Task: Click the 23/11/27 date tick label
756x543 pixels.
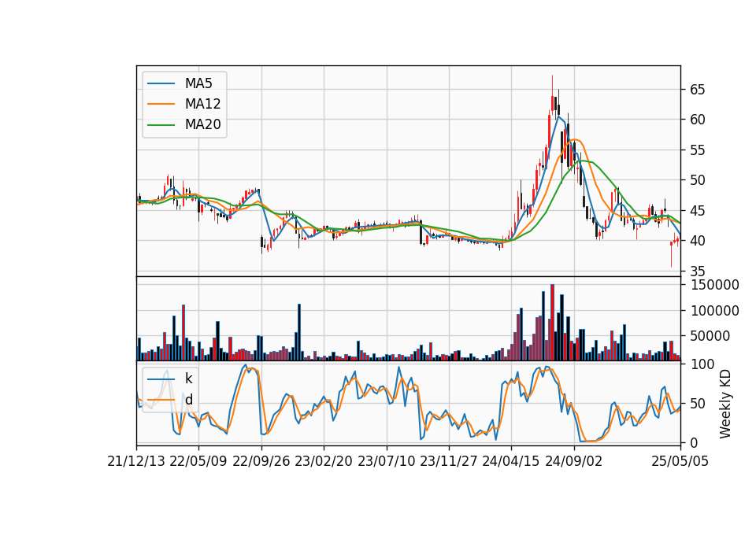Action: click(449, 462)
